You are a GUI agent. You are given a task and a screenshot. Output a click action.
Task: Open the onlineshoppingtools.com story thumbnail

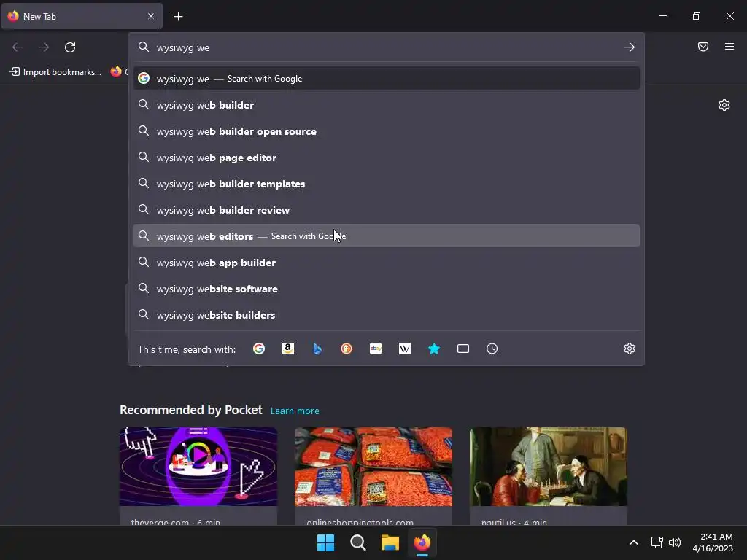[373, 467]
